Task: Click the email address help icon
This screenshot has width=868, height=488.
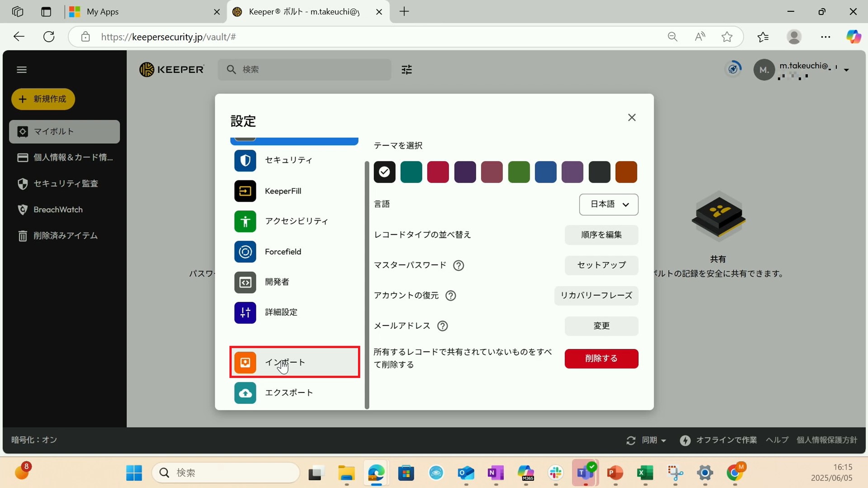Action: tap(443, 326)
